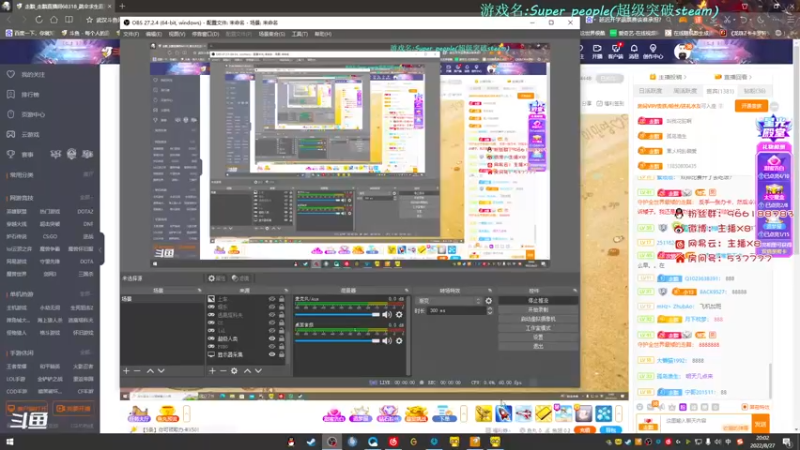Viewport: 800px width, 450px height.
Task: Click 停止推流 button in OBS Controls
Action: (538, 301)
